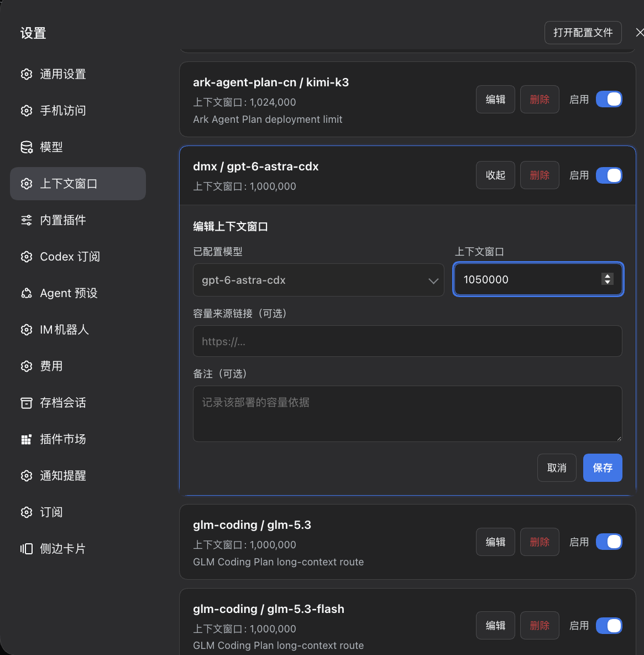Click the ark-agent-plan-cn / kimi-k3 title
644x655 pixels.
(x=271, y=82)
